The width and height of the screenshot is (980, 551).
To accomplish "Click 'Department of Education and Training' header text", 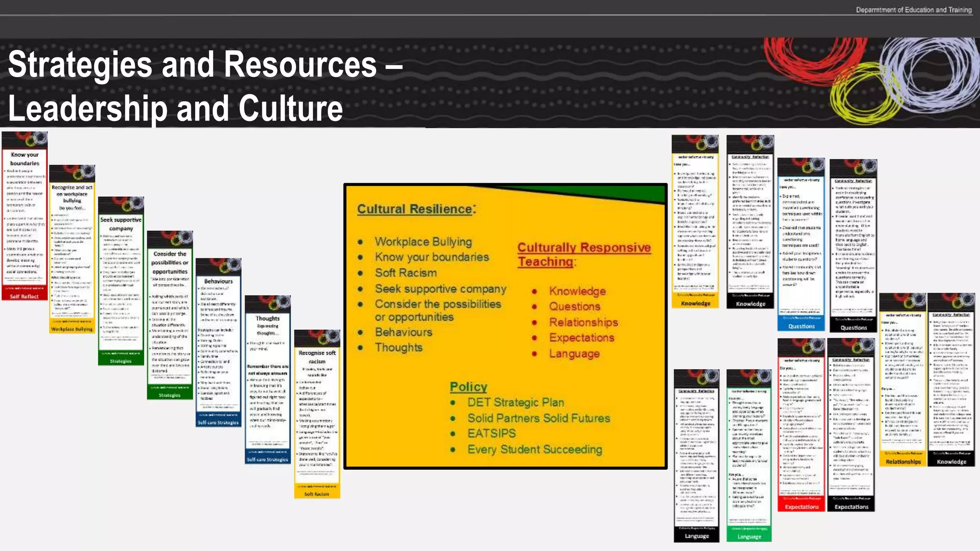I will click(x=913, y=10).
